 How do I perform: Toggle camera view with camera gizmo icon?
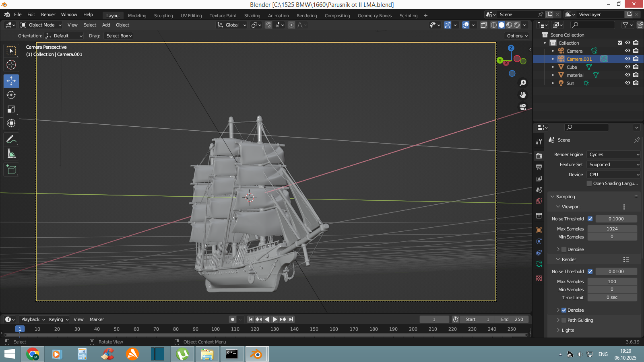pos(523,107)
